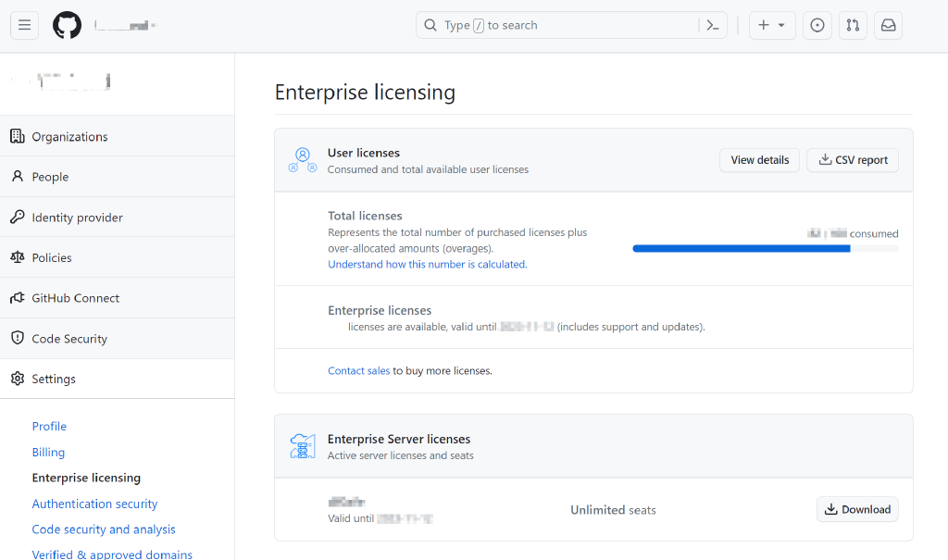948x560 pixels.
Task: Click the Code Security shield icon
Action: coord(17,338)
